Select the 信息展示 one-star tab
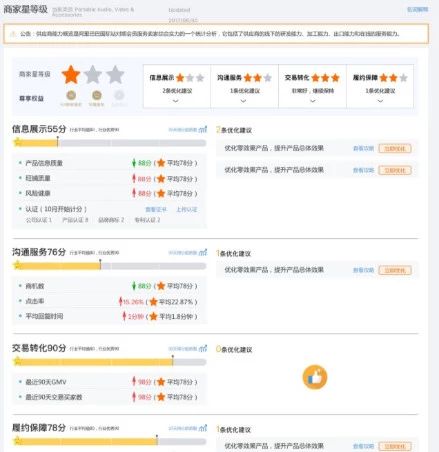Image resolution: width=439 pixels, height=452 pixels. pyautogui.click(x=177, y=86)
